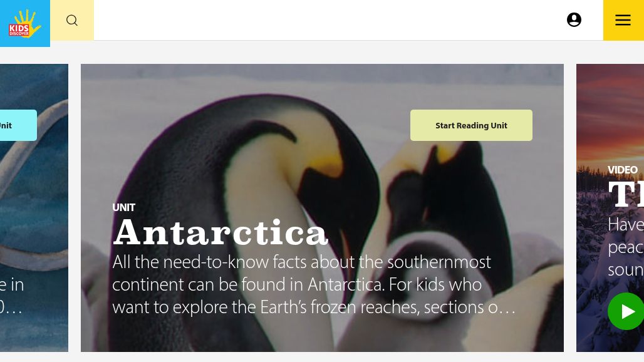The height and width of the screenshot is (362, 644).
Task: Open the hamburger menu
Action: 623,20
